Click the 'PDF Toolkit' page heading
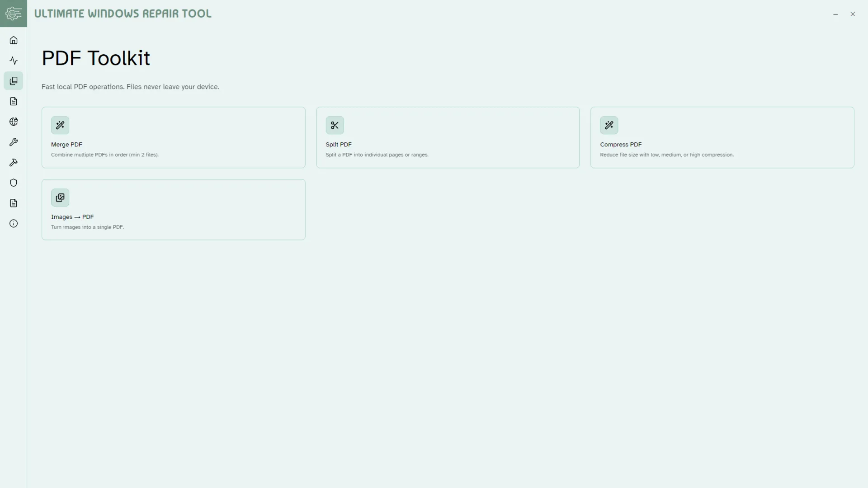 (x=96, y=58)
